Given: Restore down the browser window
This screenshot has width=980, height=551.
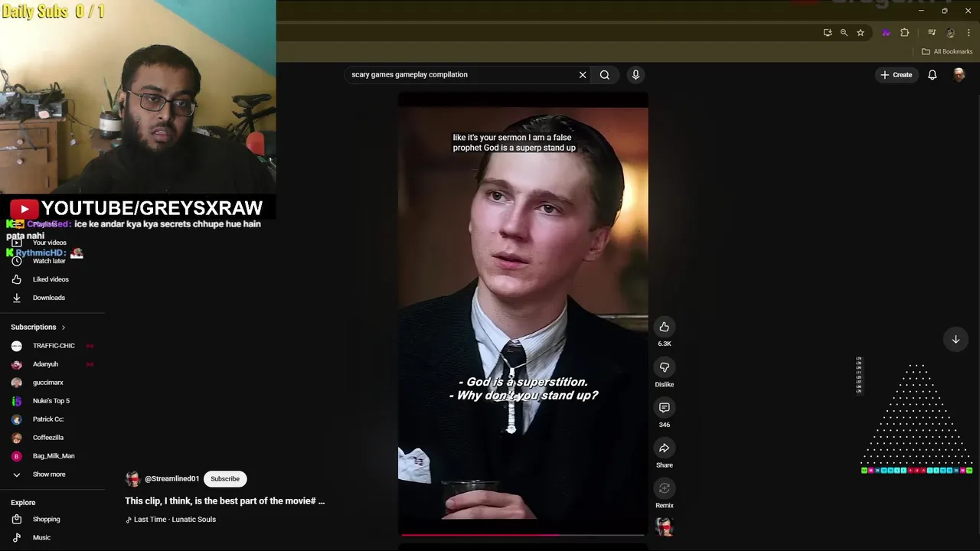Looking at the screenshot, I should (x=944, y=11).
